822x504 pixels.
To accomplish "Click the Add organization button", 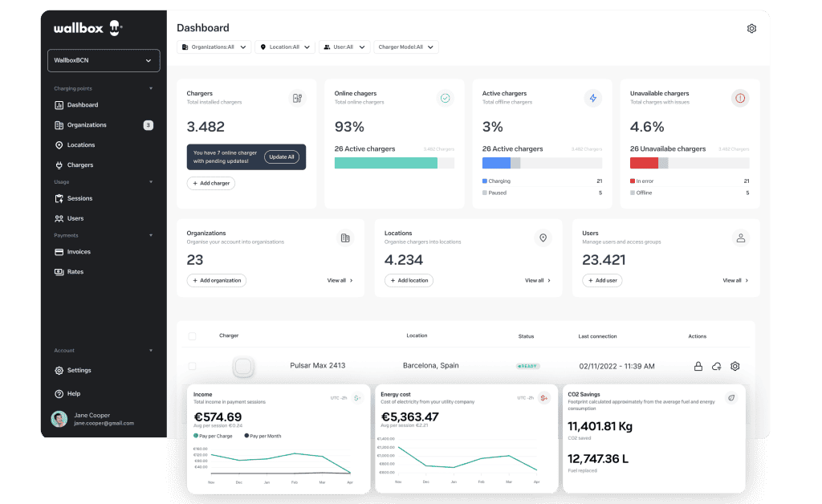I will pos(217,281).
